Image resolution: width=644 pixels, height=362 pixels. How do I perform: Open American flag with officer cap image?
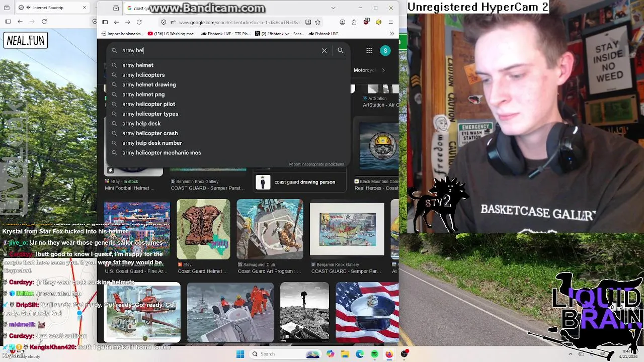(x=367, y=312)
